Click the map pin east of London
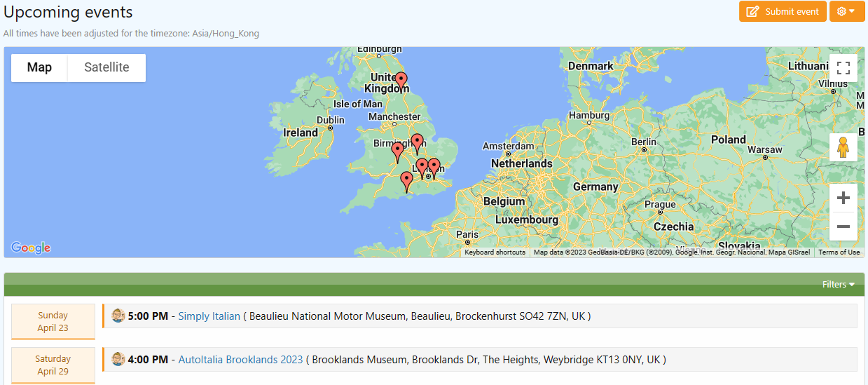The height and width of the screenshot is (385, 868). 434,168
